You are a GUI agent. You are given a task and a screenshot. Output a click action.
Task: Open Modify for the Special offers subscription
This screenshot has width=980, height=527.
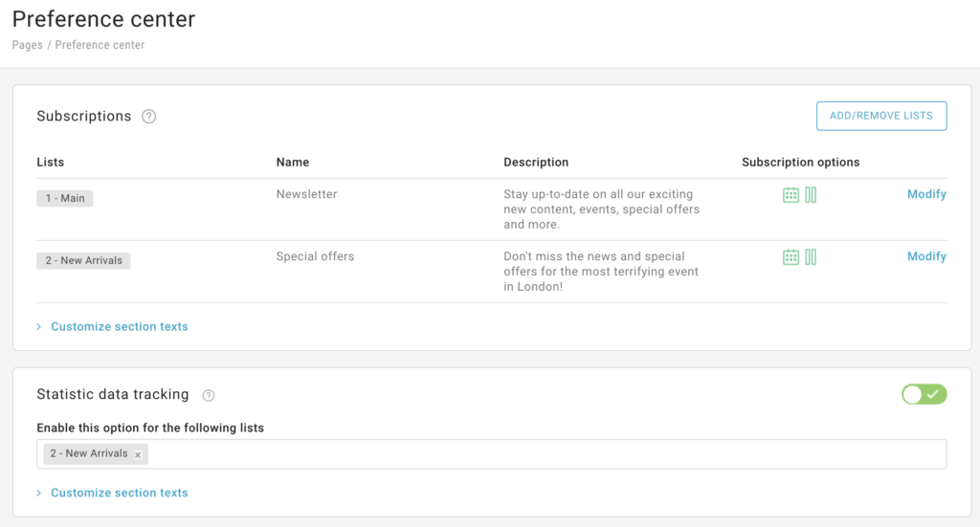tap(926, 256)
